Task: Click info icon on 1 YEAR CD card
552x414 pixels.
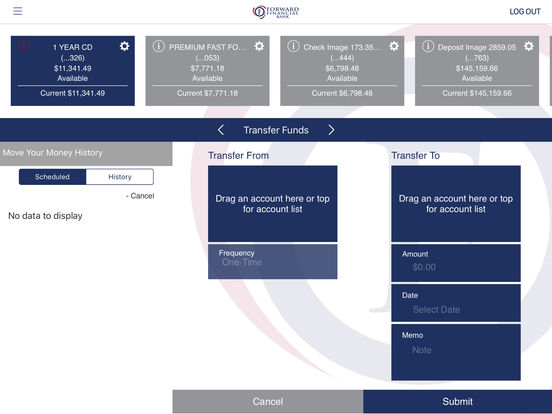Action: pyautogui.click(x=24, y=46)
